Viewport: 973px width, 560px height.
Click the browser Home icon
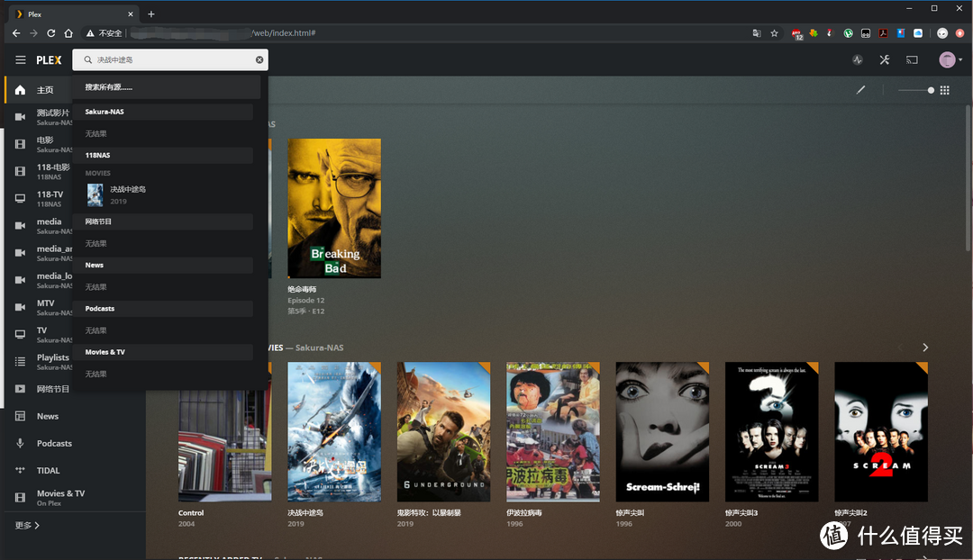pyautogui.click(x=68, y=33)
